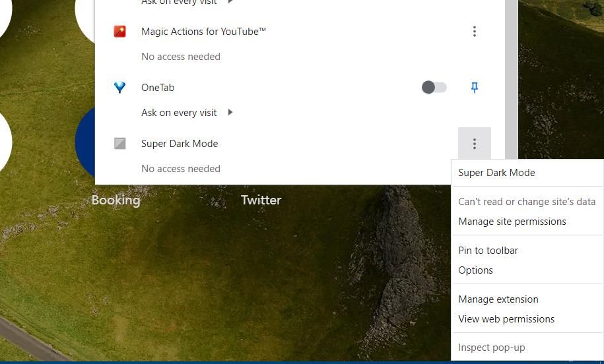Open the Booking shortcut on new tab page

click(116, 200)
